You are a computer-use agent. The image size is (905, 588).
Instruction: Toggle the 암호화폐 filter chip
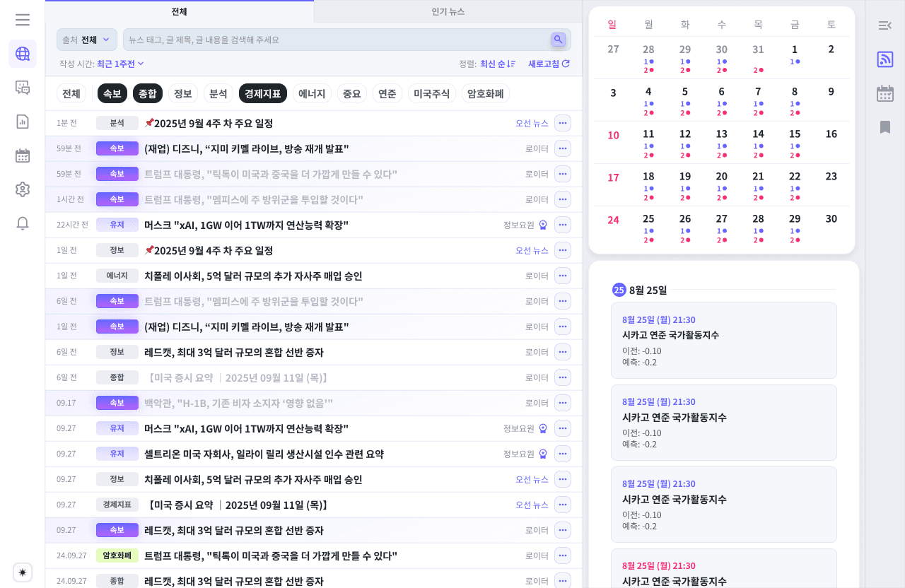(x=486, y=93)
